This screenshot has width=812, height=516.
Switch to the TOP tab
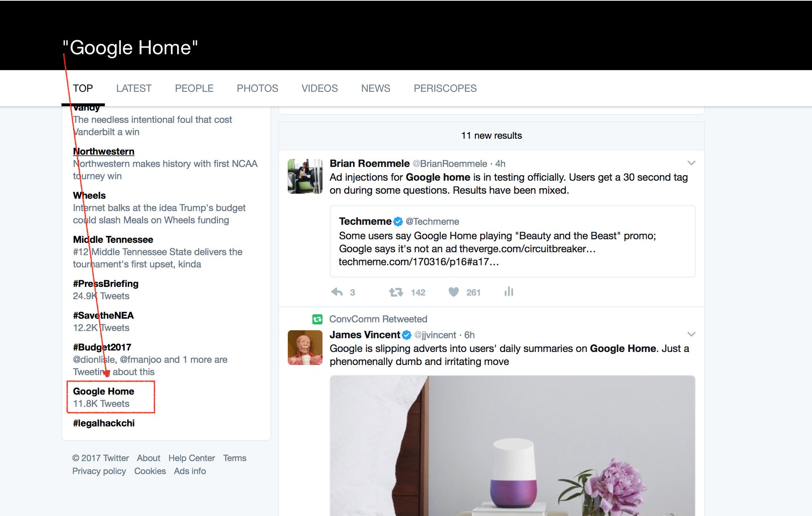coord(83,88)
